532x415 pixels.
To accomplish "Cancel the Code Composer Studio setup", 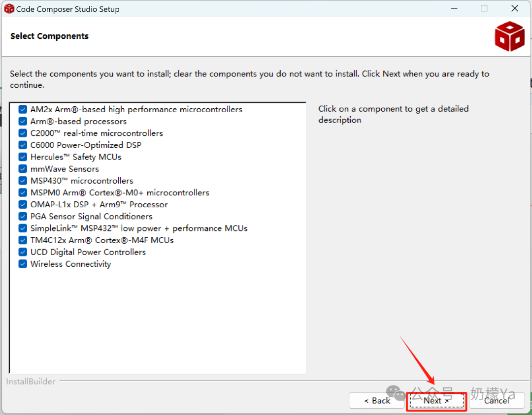I will 497,401.
